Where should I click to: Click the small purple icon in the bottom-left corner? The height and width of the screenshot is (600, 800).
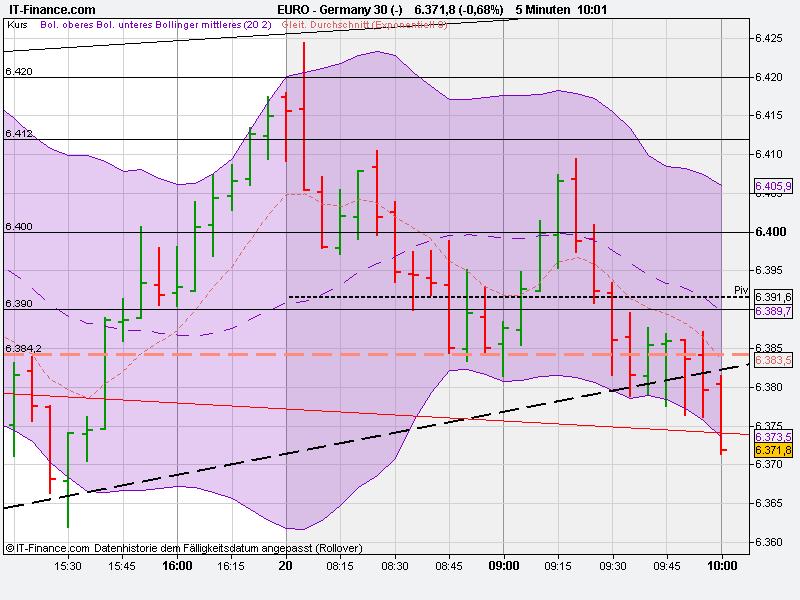click(x=10, y=548)
